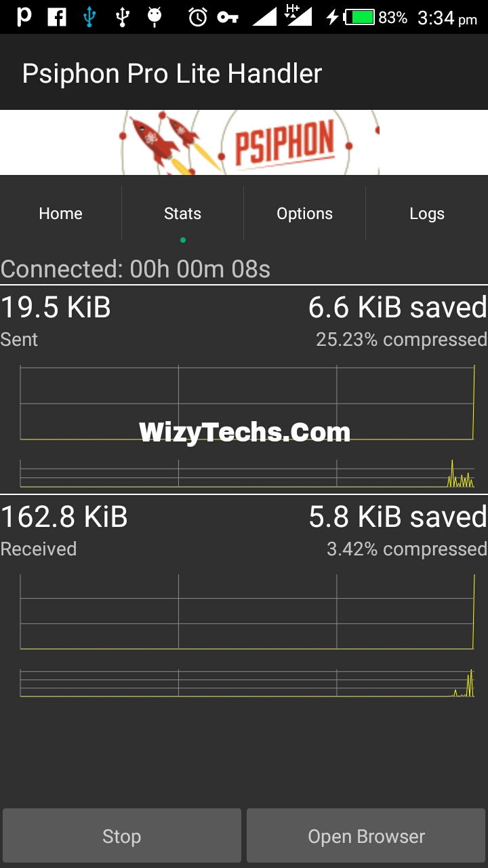Tap the received data upper graph
Screen dimensions: 488x868
247,612
